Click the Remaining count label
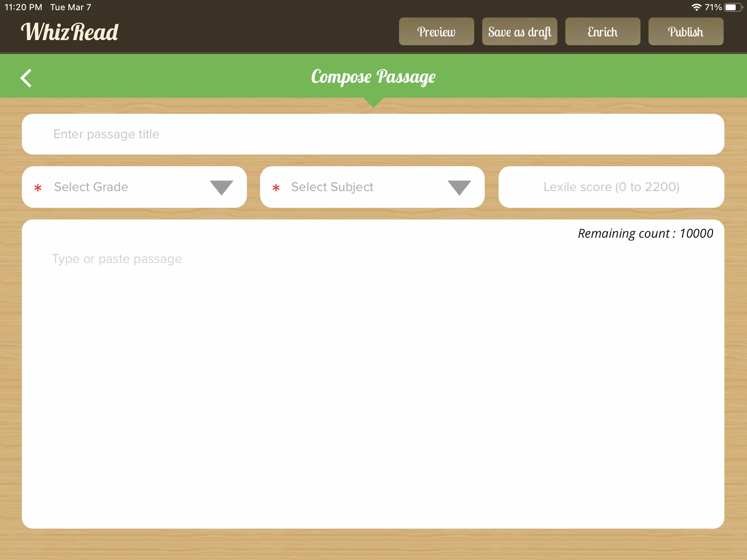This screenshot has width=747, height=560. click(x=645, y=234)
